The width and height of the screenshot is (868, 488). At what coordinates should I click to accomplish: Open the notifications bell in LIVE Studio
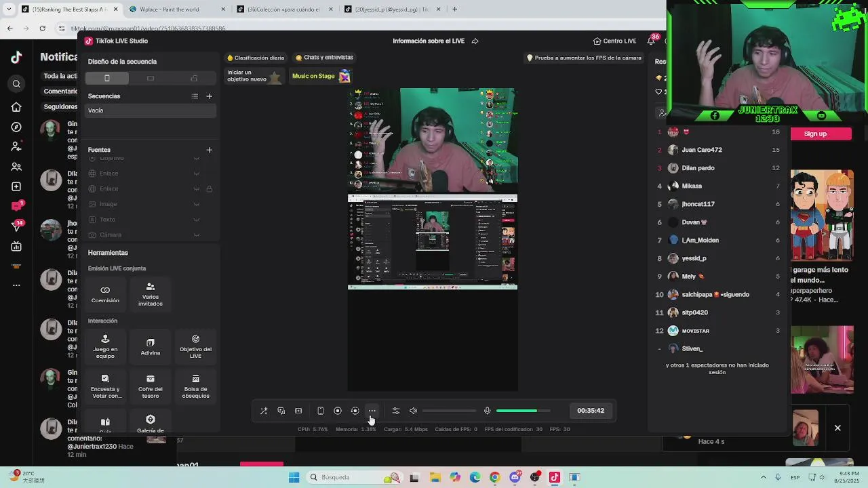tap(651, 41)
